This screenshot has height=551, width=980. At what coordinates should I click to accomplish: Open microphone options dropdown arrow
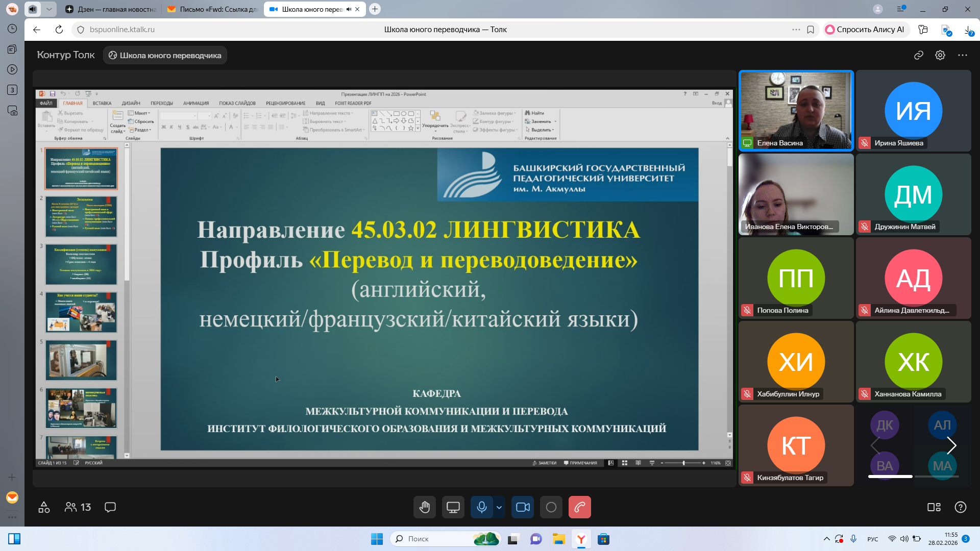[499, 507]
